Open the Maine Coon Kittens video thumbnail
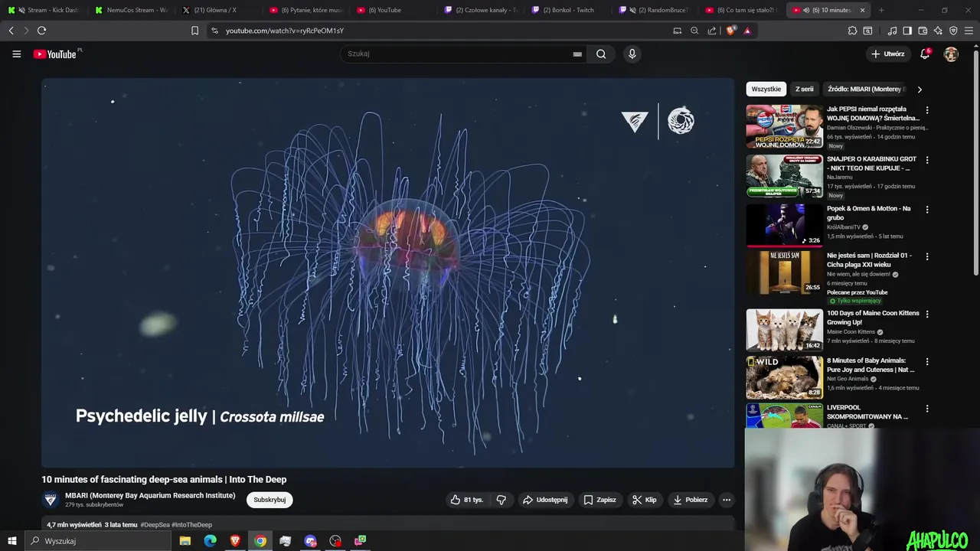 [x=785, y=330]
